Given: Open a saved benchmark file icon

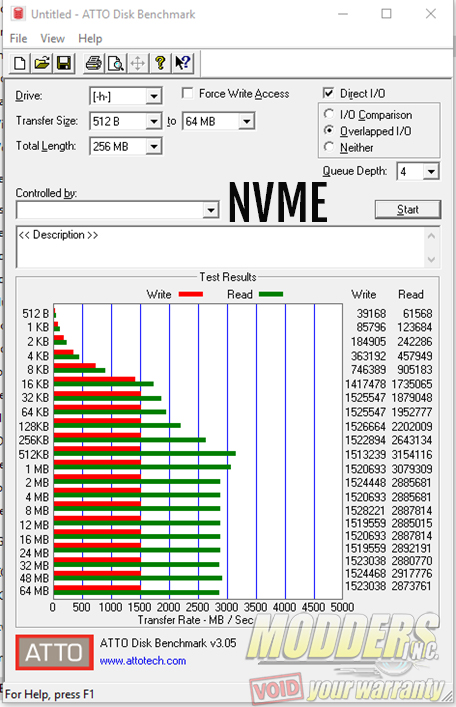Looking at the screenshot, I should coord(42,63).
